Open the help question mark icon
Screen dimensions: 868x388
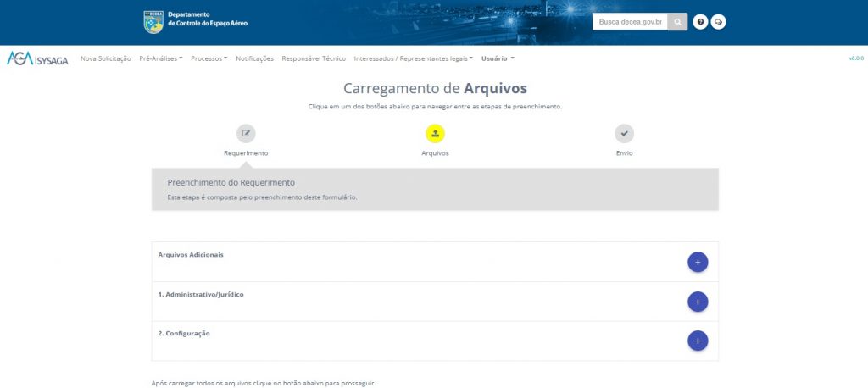pyautogui.click(x=700, y=22)
